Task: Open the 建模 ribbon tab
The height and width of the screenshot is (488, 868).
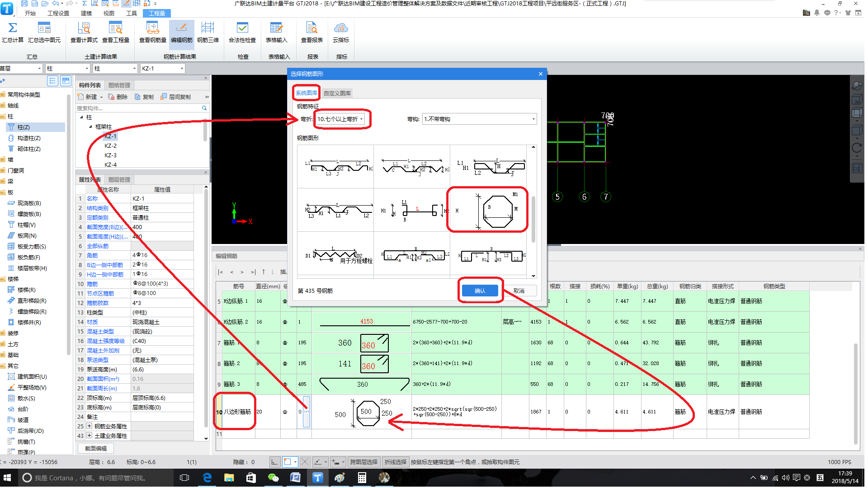Action: (86, 13)
